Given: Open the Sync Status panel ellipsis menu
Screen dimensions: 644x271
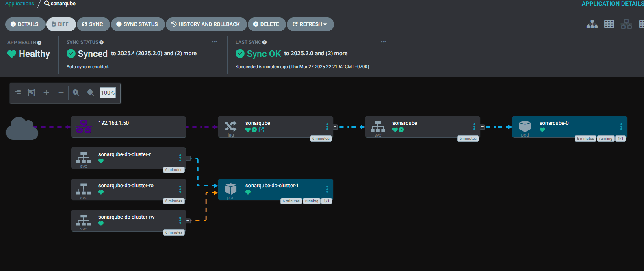Looking at the screenshot, I should (x=214, y=42).
